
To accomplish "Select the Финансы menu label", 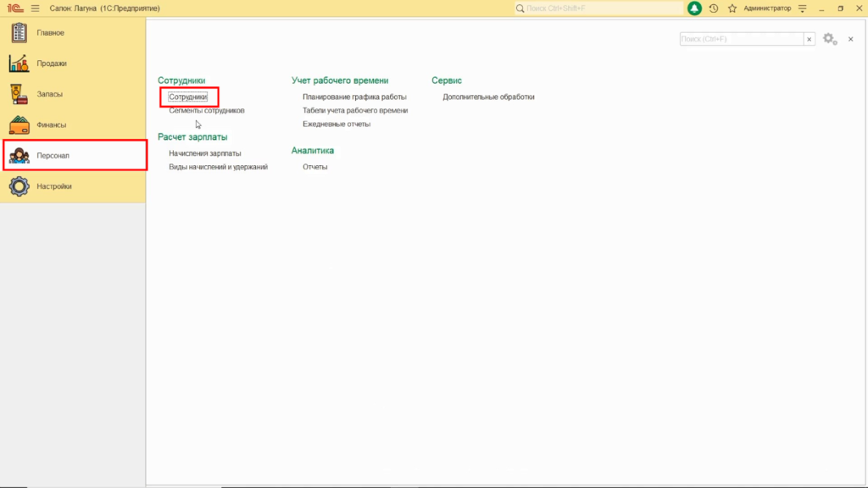I will (51, 125).
